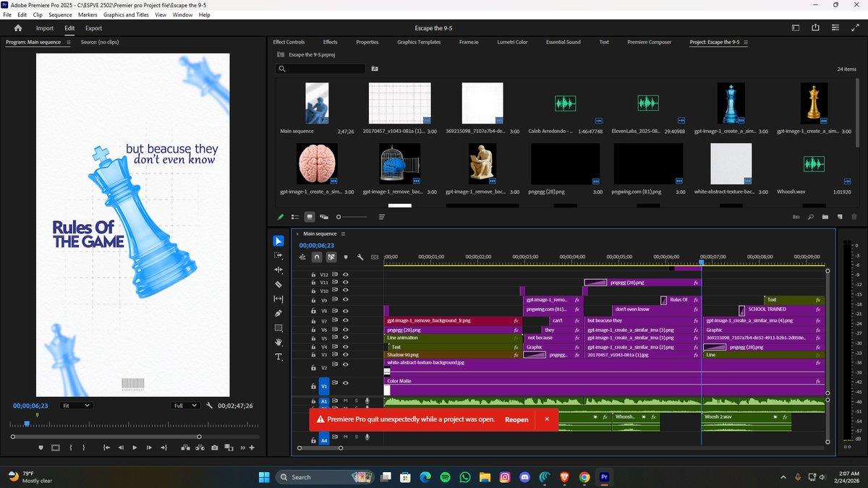Open the Graphics and Titles menu
Image resolution: width=868 pixels, height=488 pixels.
pos(127,14)
